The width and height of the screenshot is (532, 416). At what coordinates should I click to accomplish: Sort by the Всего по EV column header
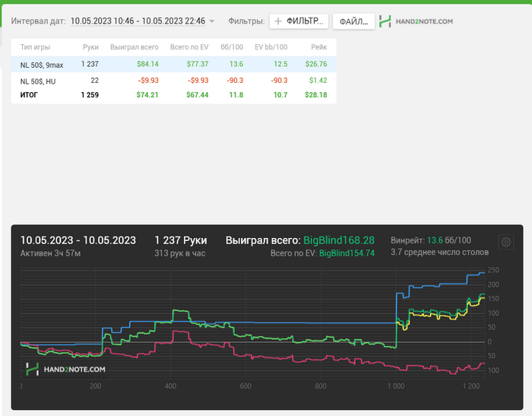coord(189,47)
